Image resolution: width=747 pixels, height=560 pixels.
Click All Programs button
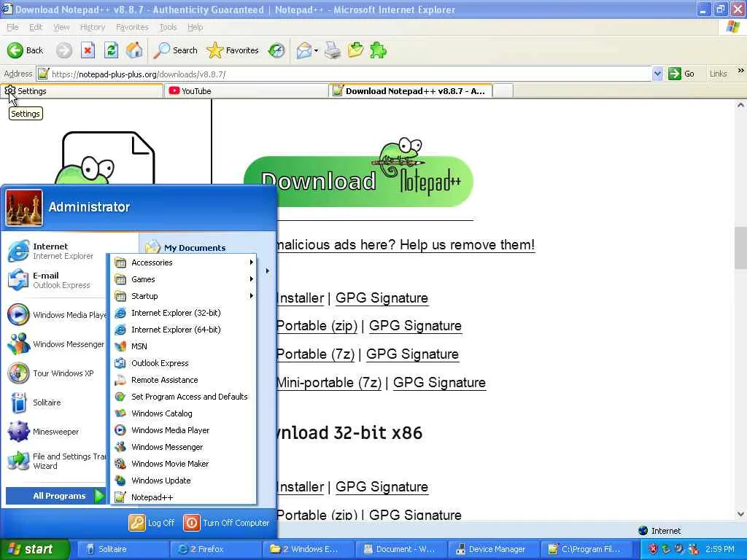pyautogui.click(x=57, y=496)
